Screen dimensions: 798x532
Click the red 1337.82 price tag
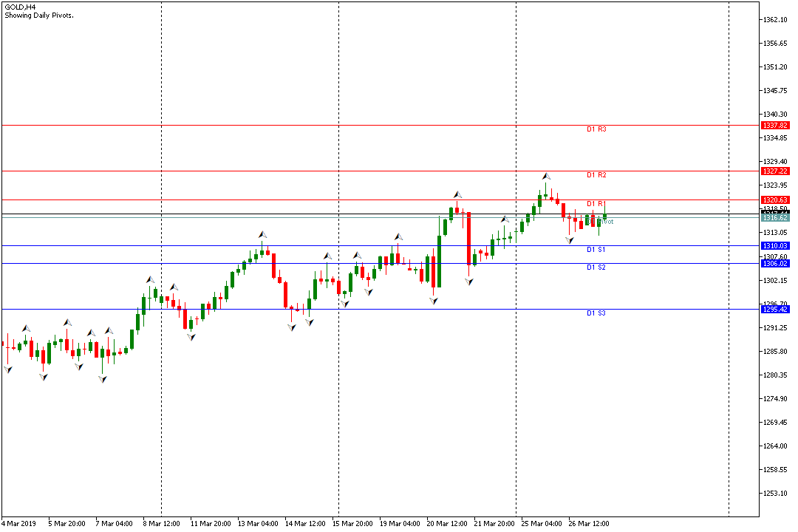point(775,125)
